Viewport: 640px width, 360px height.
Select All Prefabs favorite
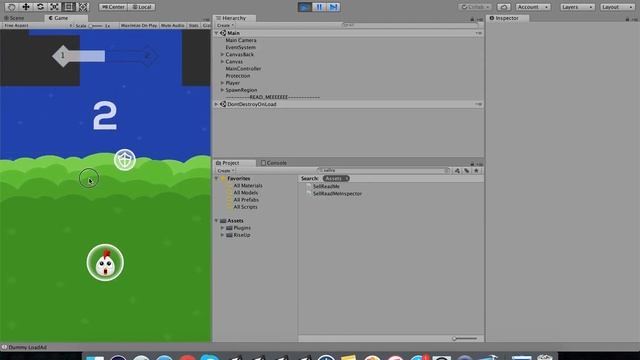(246, 200)
